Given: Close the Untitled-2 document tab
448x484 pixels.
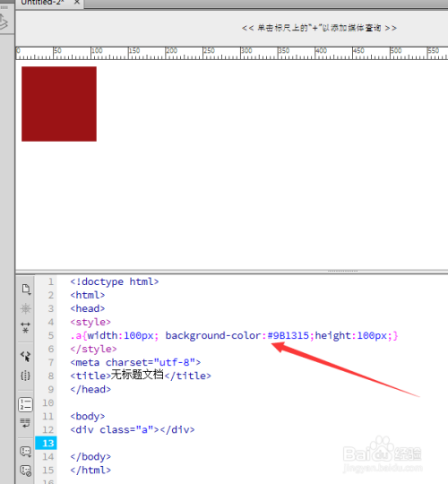Looking at the screenshot, I should (x=77, y=3).
